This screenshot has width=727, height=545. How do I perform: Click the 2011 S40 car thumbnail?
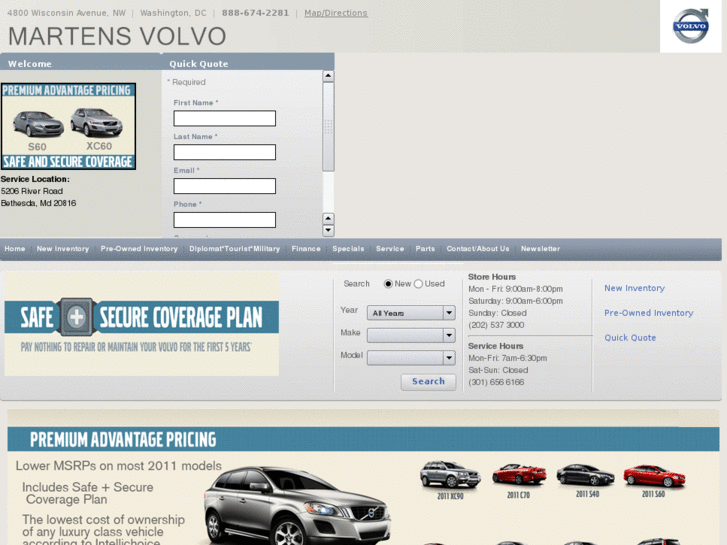[586, 475]
